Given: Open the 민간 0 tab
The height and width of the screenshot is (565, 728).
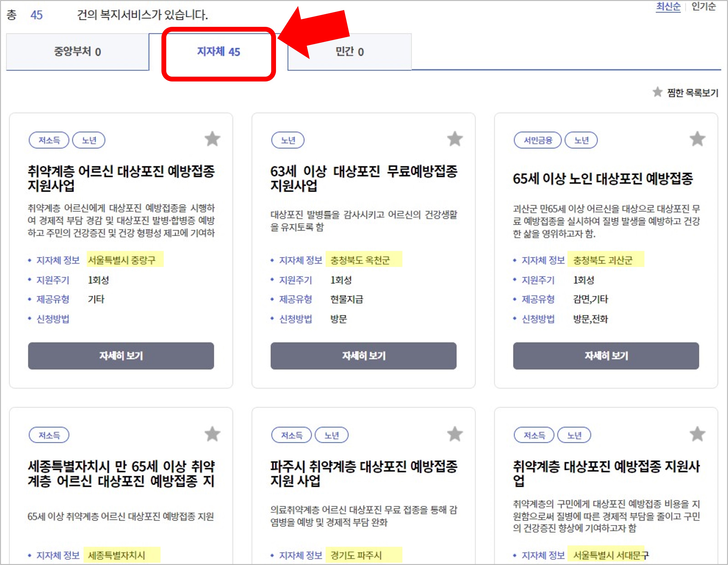Looking at the screenshot, I should (x=349, y=52).
